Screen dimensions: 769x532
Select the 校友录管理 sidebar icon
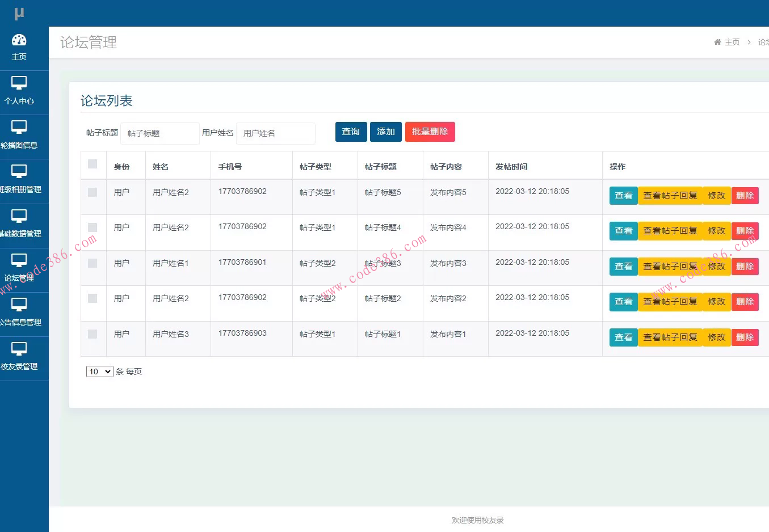click(x=19, y=349)
